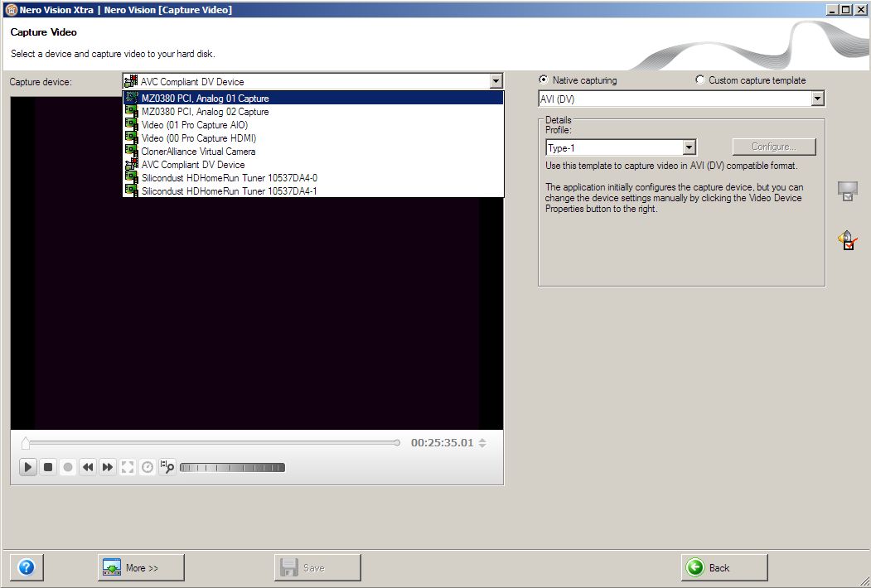This screenshot has height=588, width=871.
Task: Click the MZ0380 Analog 01 capture card icon
Action: pos(132,99)
